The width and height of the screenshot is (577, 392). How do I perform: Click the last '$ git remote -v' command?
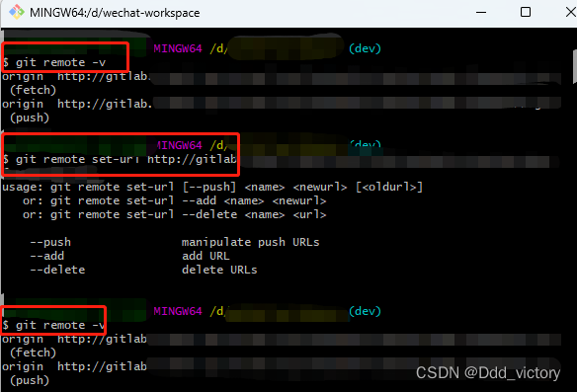coord(53,325)
